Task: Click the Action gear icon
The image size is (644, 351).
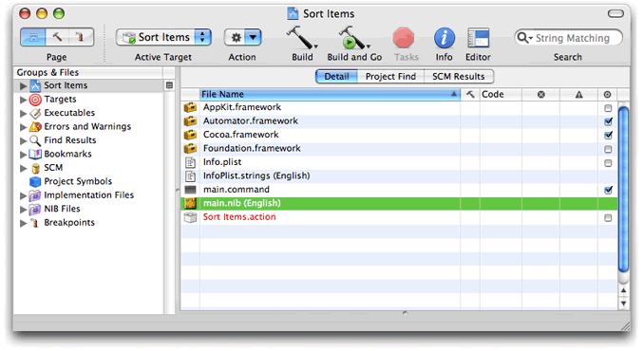Action: [236, 38]
